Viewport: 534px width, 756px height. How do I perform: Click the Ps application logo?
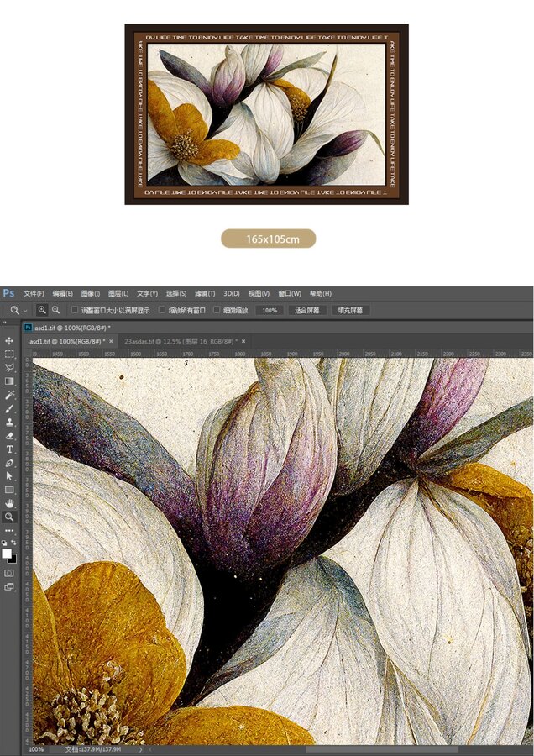click(8, 293)
